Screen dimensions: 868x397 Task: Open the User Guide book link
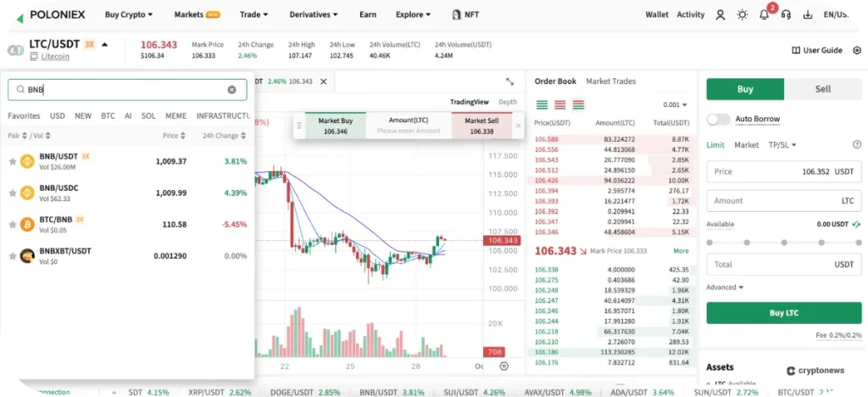coord(817,50)
